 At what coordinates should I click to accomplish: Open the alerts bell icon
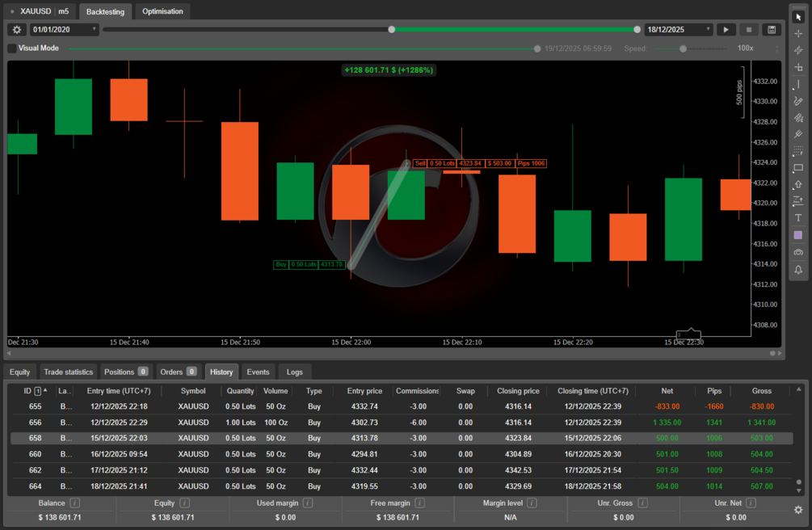(798, 269)
